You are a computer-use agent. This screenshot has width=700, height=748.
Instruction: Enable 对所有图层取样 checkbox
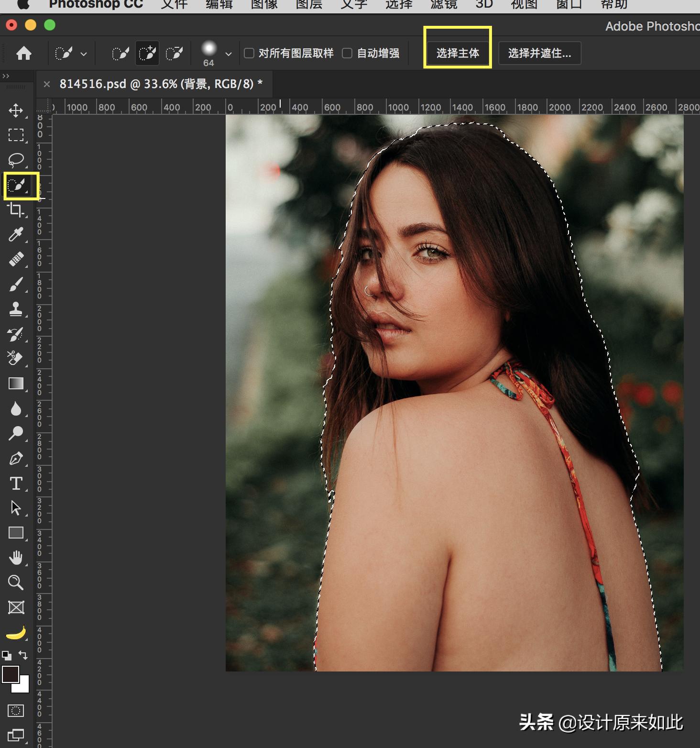249,53
